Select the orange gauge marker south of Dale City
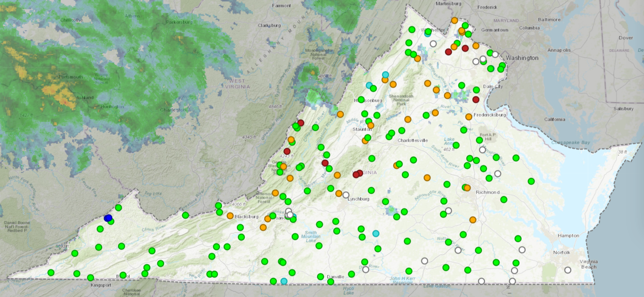Viewport: 644px width, 297px height. click(469, 116)
